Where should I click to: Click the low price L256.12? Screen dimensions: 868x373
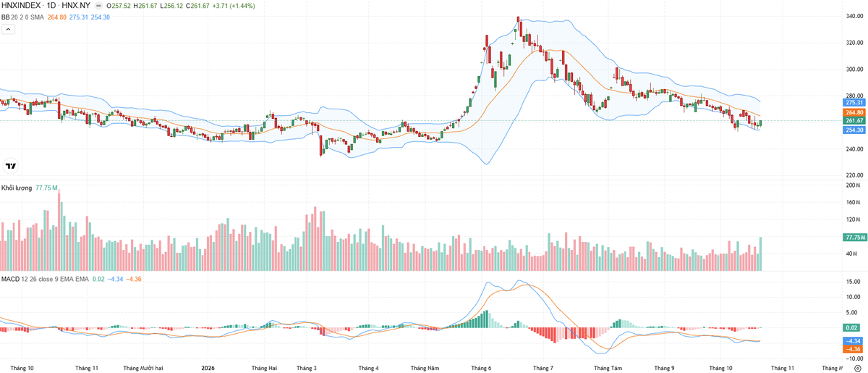click(x=171, y=5)
